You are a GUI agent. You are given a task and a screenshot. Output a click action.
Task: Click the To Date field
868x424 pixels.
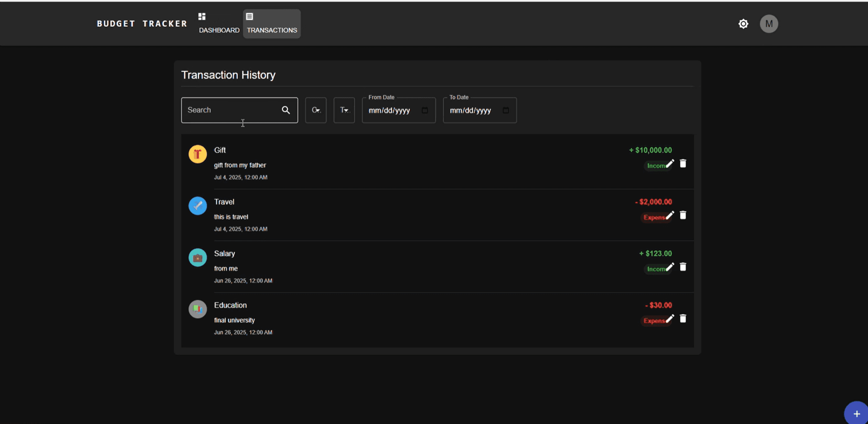pos(480,110)
